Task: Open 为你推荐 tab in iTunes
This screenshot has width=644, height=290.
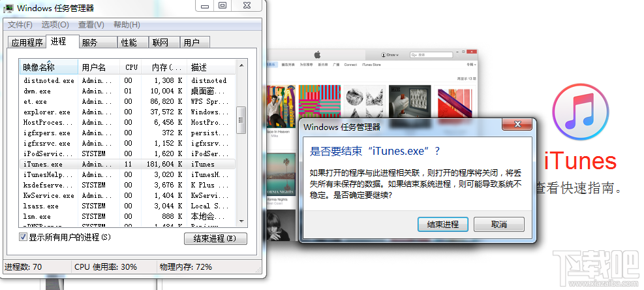Action: pos(305,65)
